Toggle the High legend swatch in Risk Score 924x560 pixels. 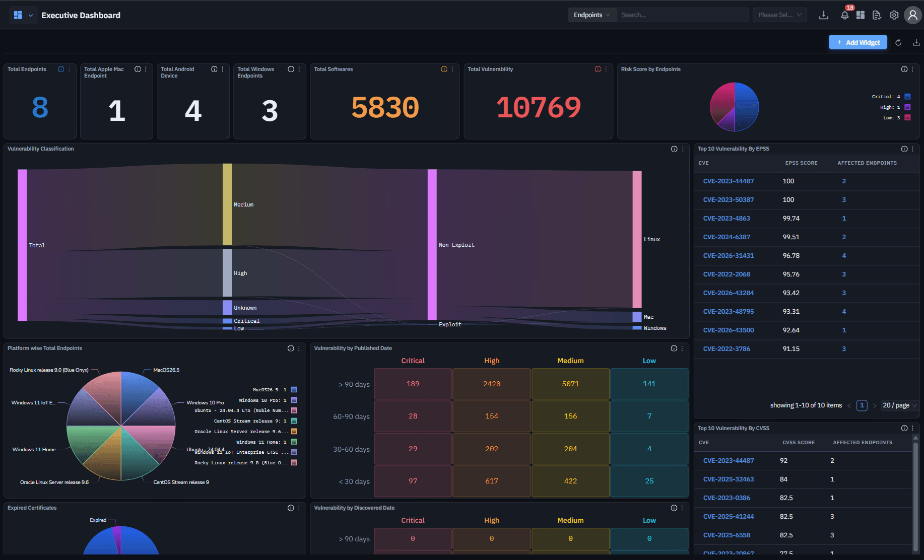907,107
